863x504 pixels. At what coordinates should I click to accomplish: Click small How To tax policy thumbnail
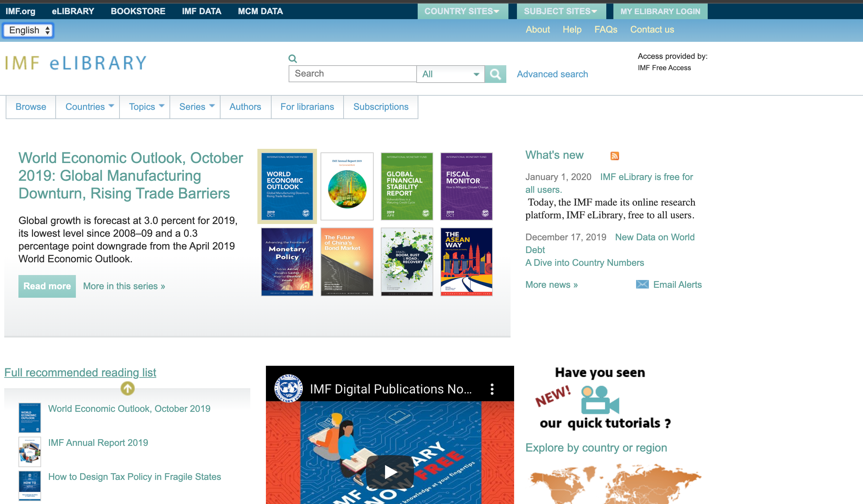30,486
